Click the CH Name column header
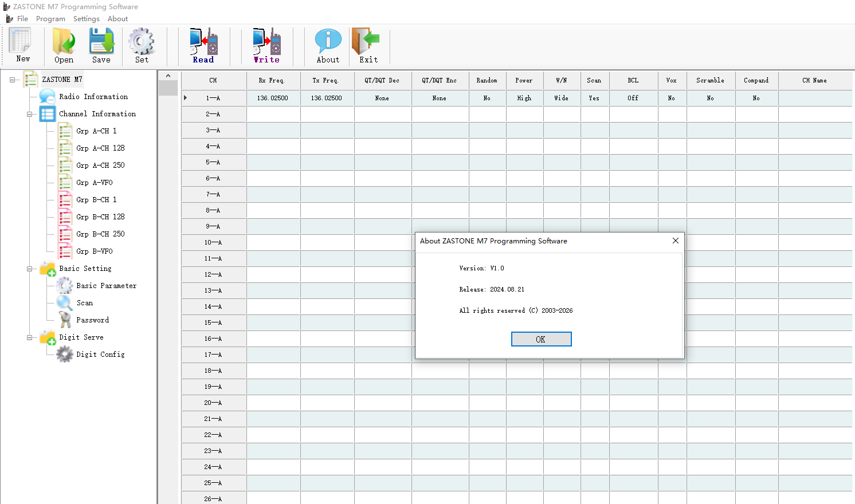The image size is (855, 504). (x=815, y=81)
